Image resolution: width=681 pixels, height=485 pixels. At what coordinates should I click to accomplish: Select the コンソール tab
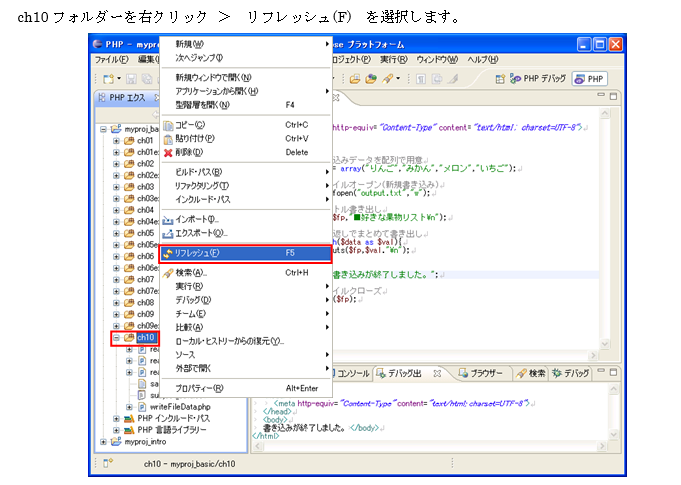[x=354, y=373]
